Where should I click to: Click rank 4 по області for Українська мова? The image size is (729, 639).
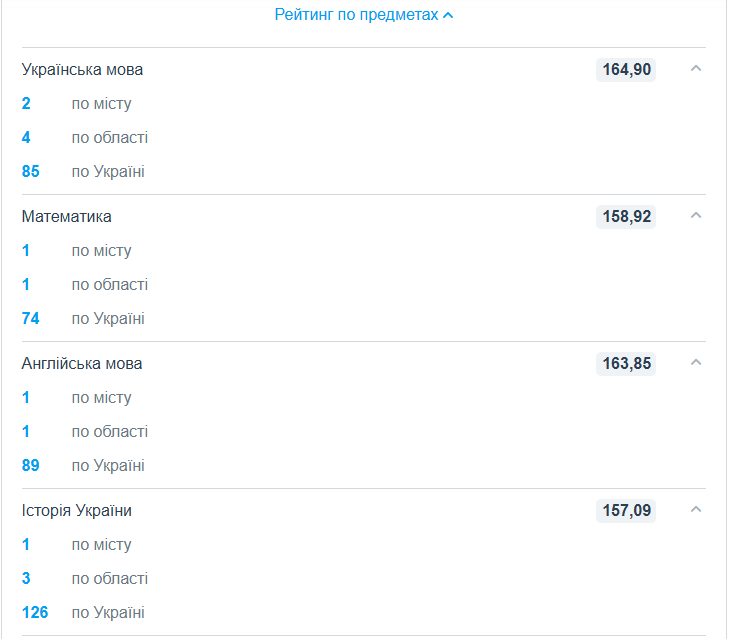[26, 137]
